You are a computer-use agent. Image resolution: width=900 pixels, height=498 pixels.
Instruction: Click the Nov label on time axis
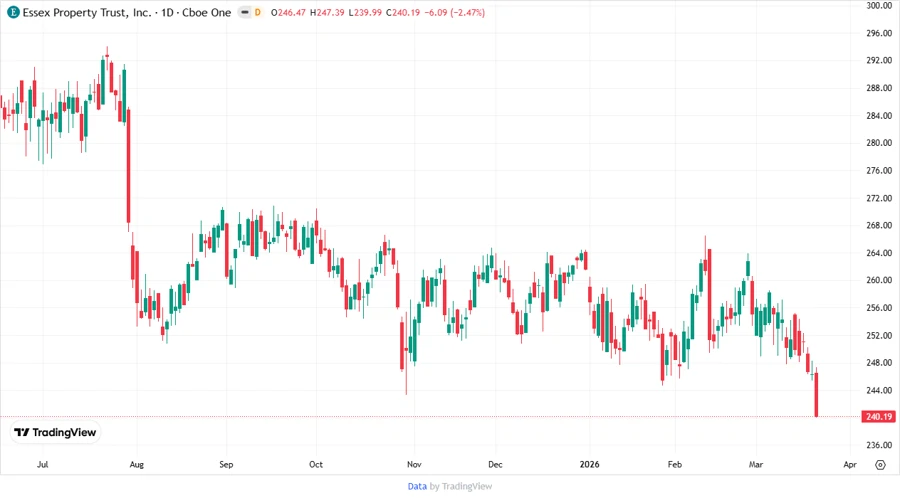pos(414,464)
